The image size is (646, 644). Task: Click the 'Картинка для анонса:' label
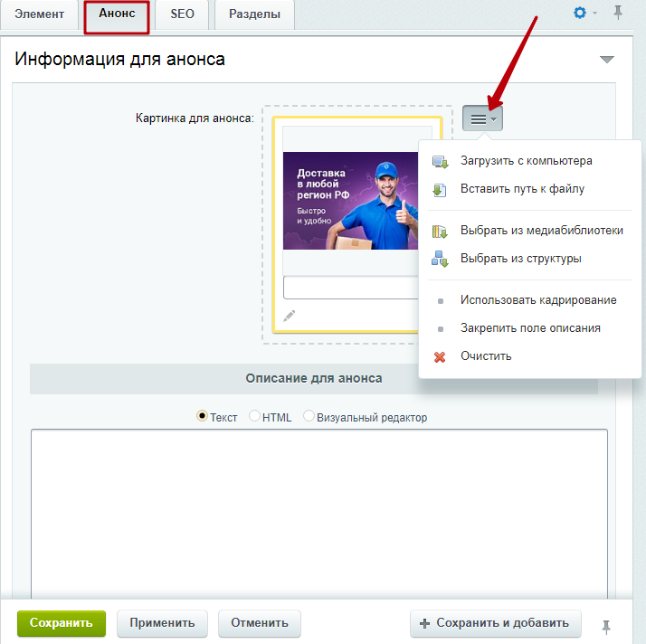(195, 118)
